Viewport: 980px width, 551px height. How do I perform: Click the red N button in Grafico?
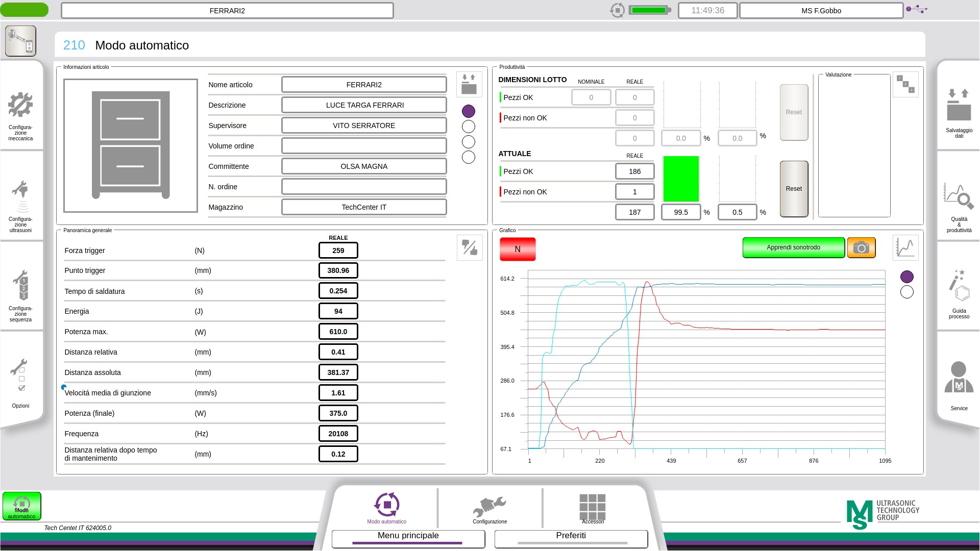(x=518, y=249)
